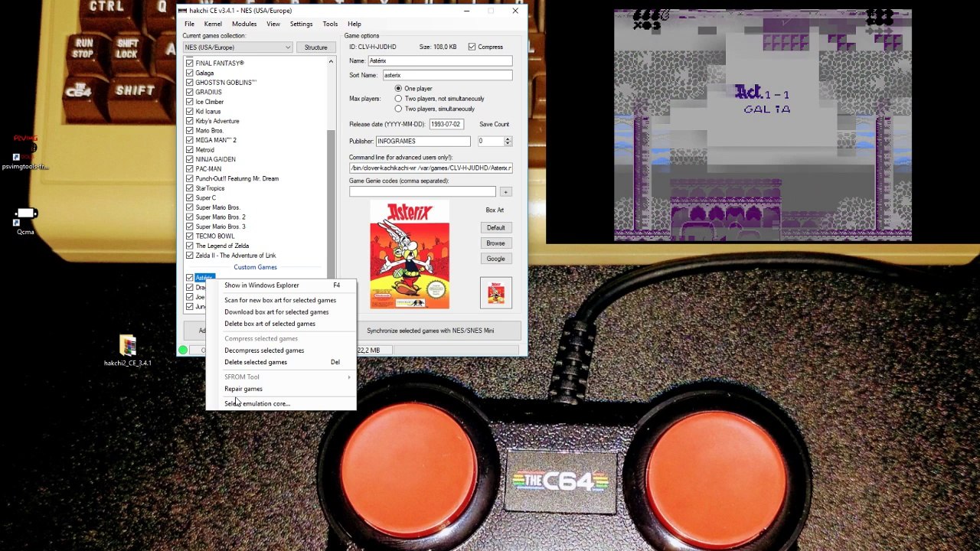Open the Help menu
Image resolution: width=980 pixels, height=551 pixels.
pyautogui.click(x=354, y=24)
